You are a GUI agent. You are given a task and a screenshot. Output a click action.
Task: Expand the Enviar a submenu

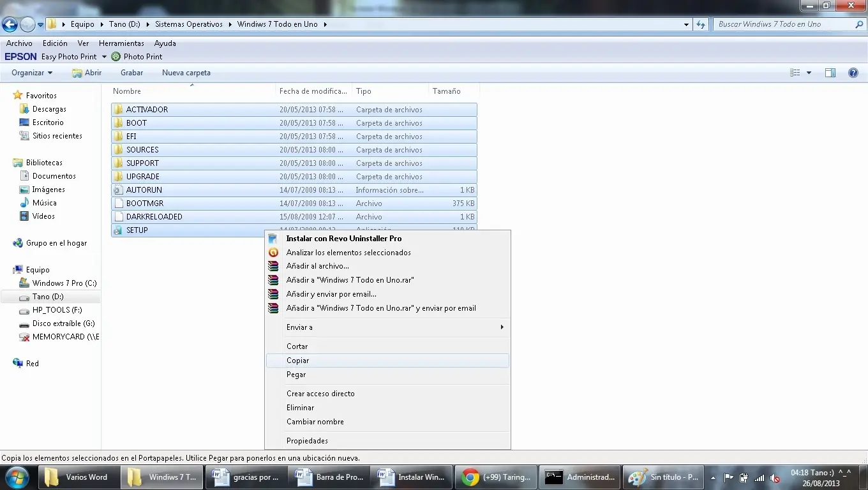coord(388,327)
